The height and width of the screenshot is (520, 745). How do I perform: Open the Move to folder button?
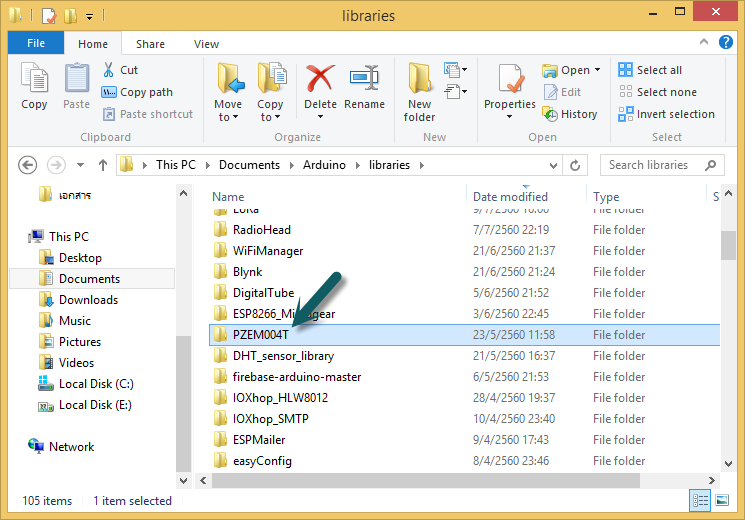(x=229, y=92)
